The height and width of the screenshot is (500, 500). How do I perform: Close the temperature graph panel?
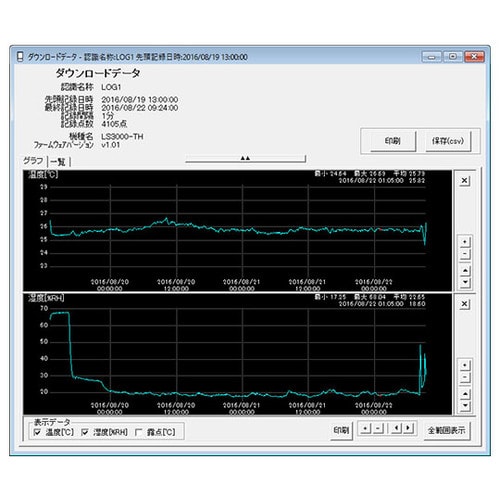(x=464, y=181)
